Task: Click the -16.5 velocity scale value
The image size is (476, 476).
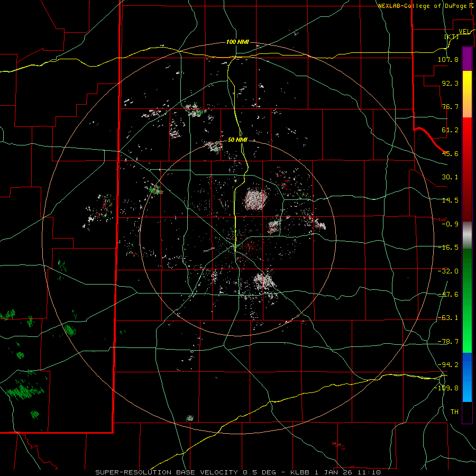Action: tap(448, 248)
